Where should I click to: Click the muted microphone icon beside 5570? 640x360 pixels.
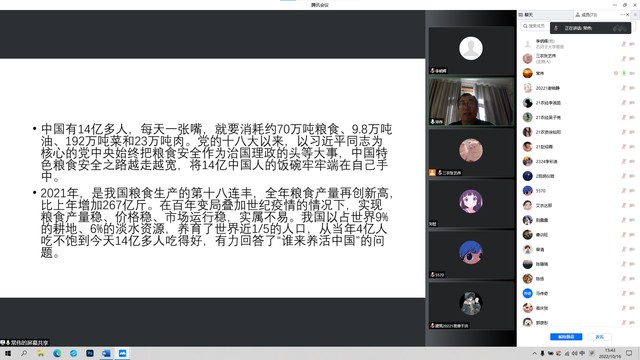point(623,191)
